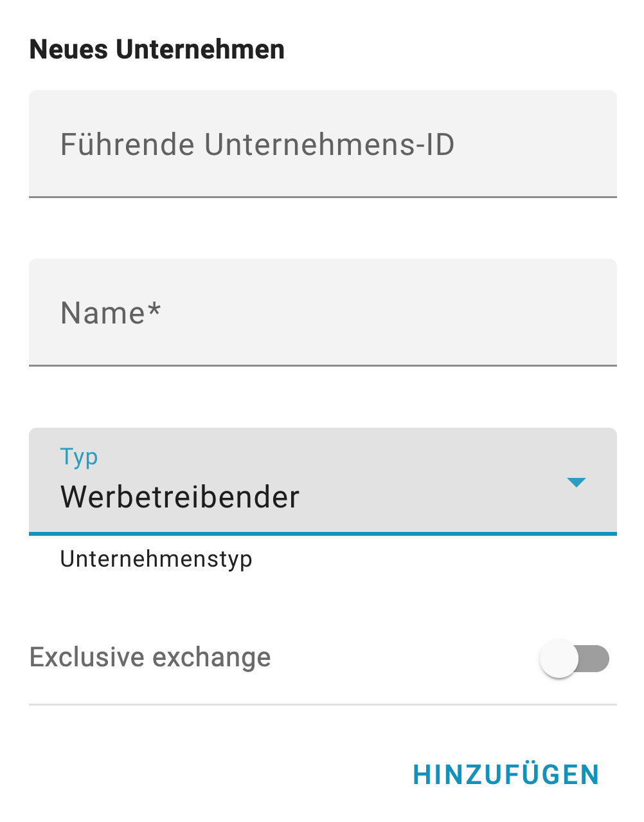Click the Führende Unternehmens-ID placeholder text
The image size is (644, 822).
click(257, 145)
